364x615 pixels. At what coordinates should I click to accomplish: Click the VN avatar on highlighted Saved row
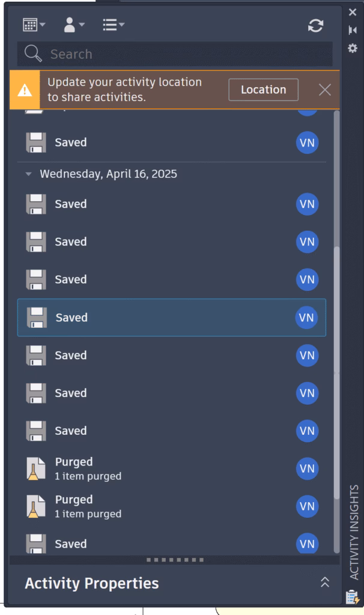(306, 317)
